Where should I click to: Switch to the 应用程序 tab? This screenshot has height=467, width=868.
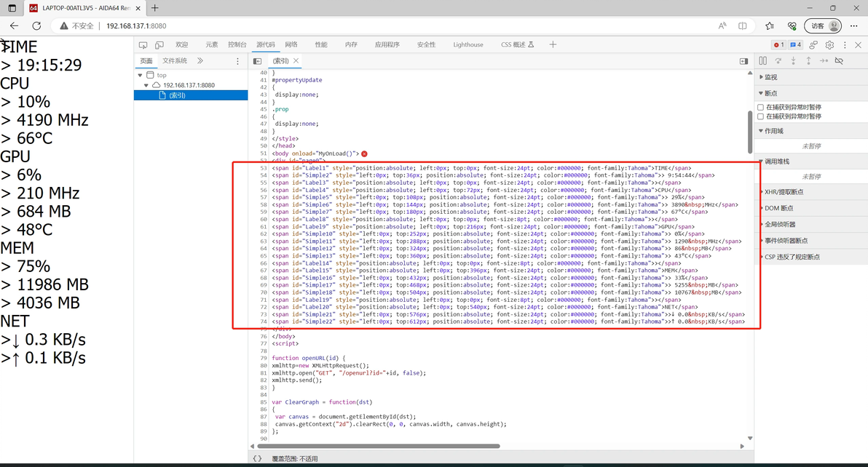coord(387,45)
